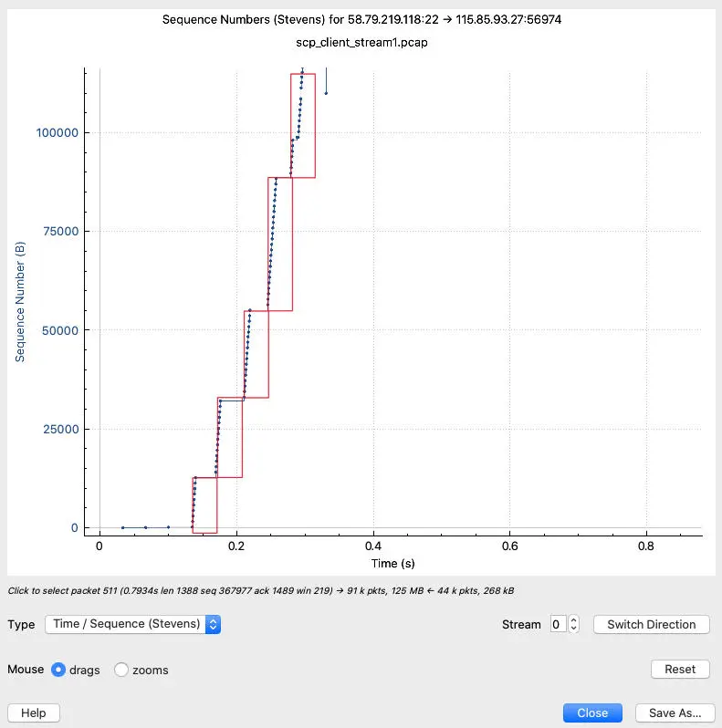Click the Reset button
The width and height of the screenshot is (722, 728).
[x=680, y=669]
